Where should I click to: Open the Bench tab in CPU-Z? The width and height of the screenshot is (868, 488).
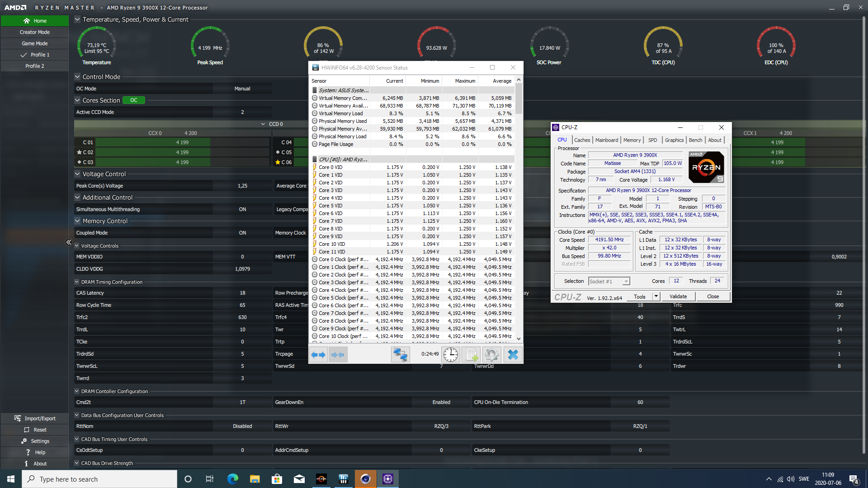[x=695, y=140]
